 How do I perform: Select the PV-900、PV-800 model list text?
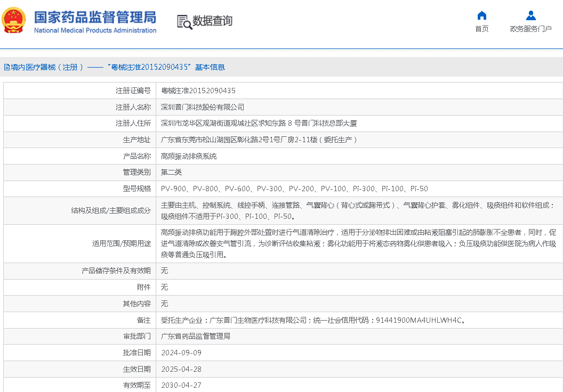coord(294,189)
